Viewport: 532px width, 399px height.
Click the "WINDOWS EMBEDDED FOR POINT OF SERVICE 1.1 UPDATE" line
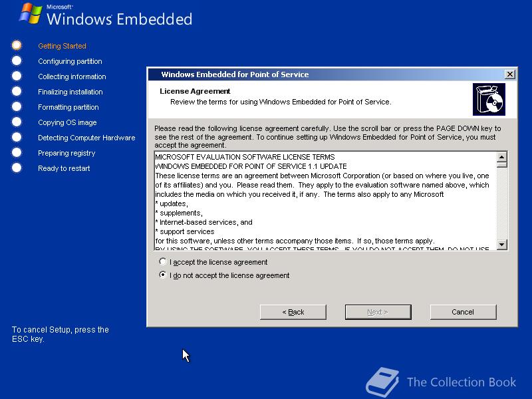[x=251, y=166]
